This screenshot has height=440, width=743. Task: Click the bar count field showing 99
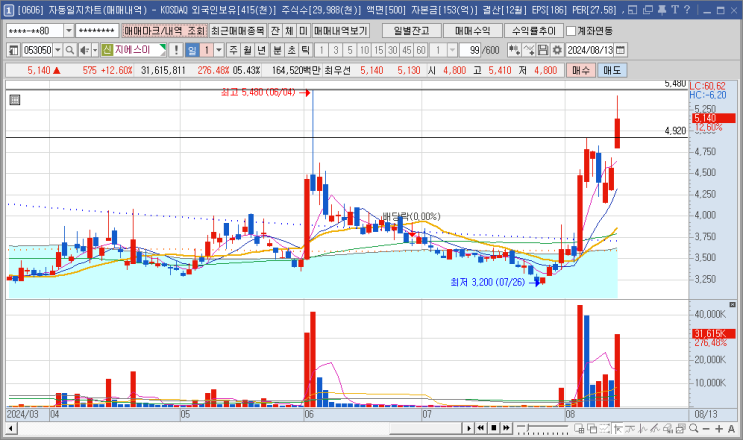471,50
